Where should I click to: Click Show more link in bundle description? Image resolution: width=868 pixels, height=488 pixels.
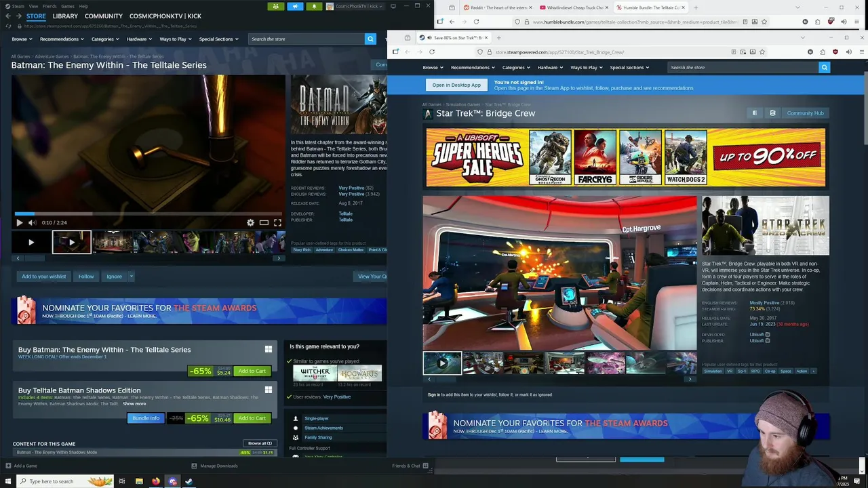click(x=134, y=403)
